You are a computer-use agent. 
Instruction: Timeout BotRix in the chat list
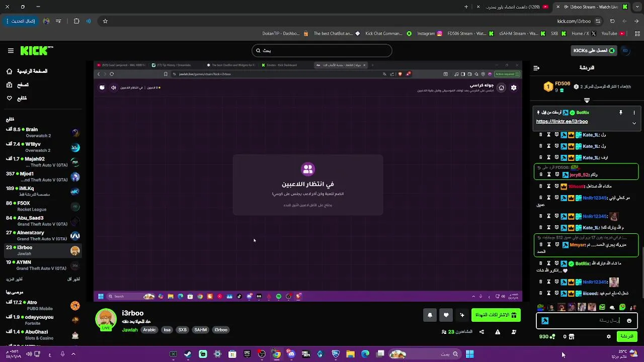(x=549, y=263)
